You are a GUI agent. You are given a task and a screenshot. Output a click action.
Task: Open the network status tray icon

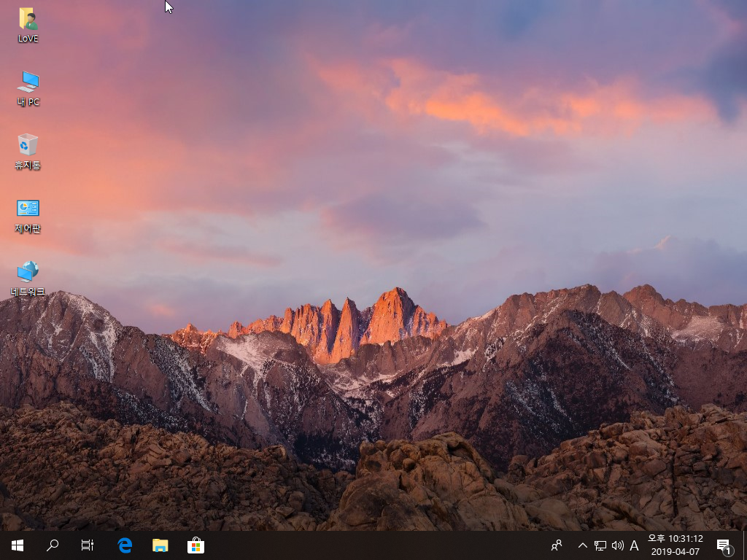pyautogui.click(x=600, y=545)
